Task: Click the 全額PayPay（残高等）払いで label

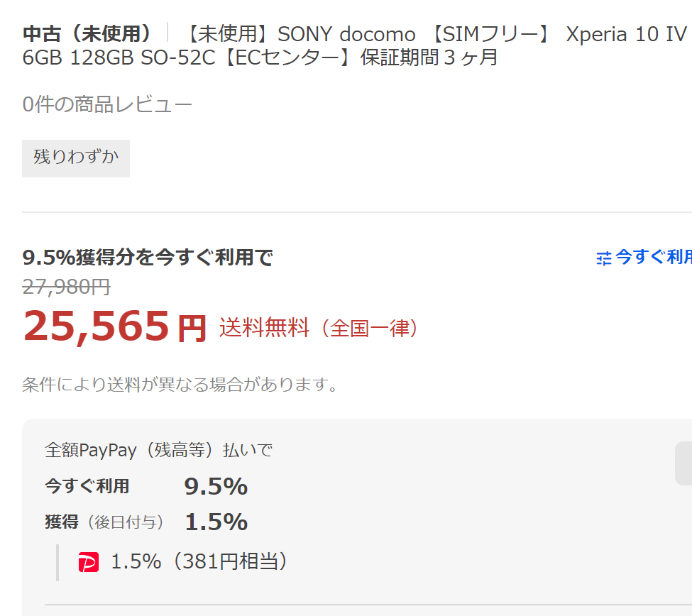Action: pos(158,450)
